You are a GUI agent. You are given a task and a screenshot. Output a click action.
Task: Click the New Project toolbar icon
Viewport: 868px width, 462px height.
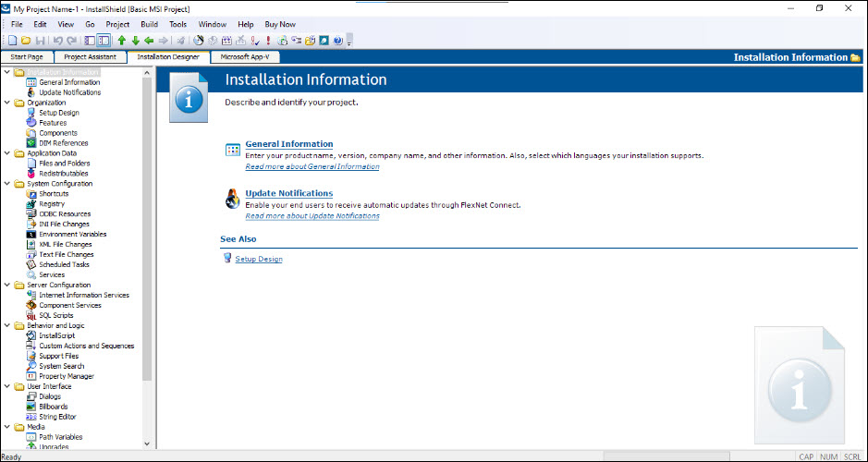point(12,41)
